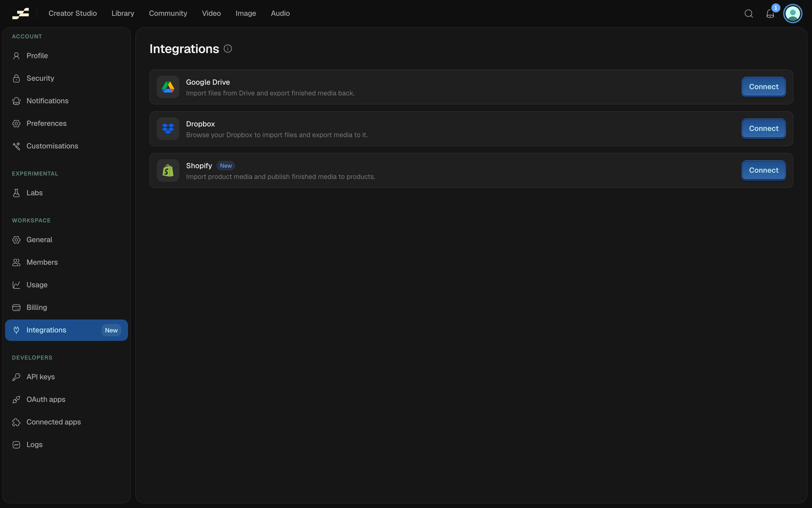Image resolution: width=812 pixels, height=508 pixels.
Task: Click the Connected apps puzzle icon
Action: pos(16,422)
